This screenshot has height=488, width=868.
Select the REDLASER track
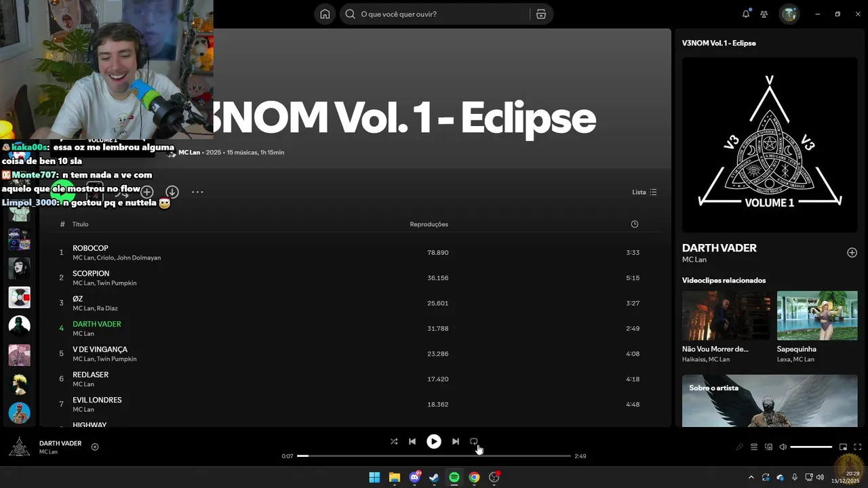[x=90, y=375]
